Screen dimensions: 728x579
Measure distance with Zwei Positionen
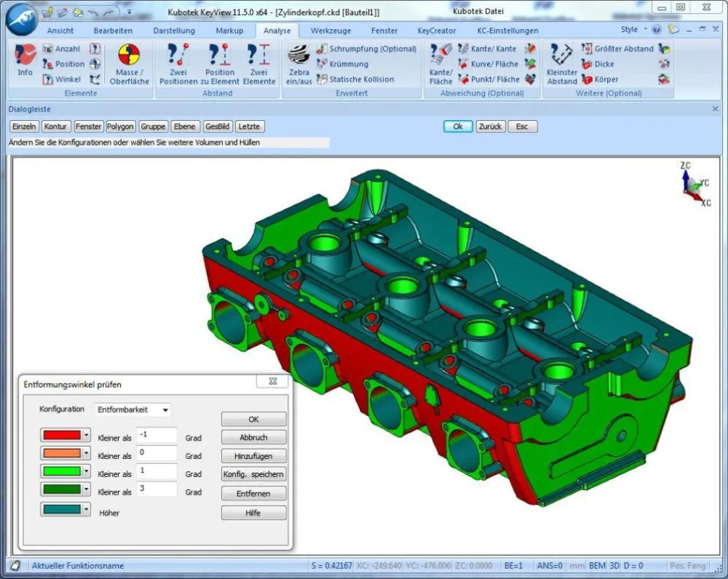pos(178,64)
